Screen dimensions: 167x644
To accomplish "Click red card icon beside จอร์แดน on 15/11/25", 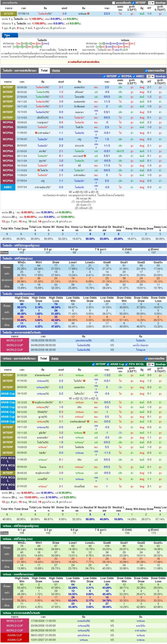I will point(84,433).
